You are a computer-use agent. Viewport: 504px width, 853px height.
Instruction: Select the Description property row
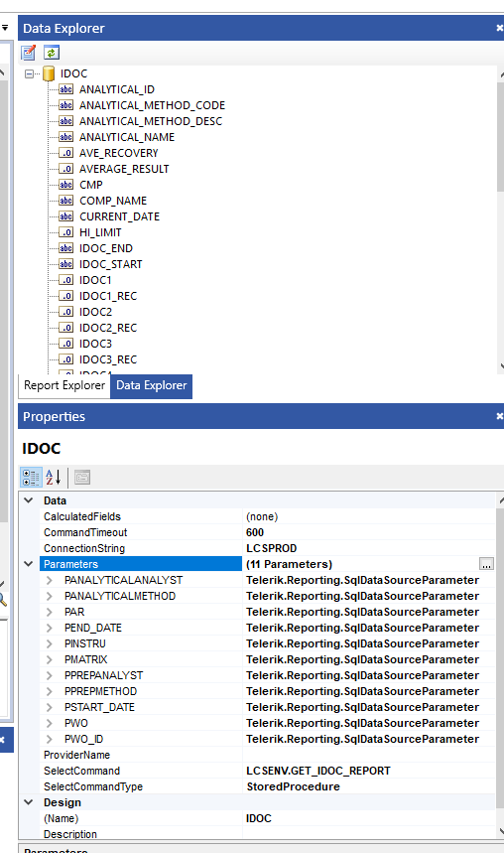click(268, 834)
